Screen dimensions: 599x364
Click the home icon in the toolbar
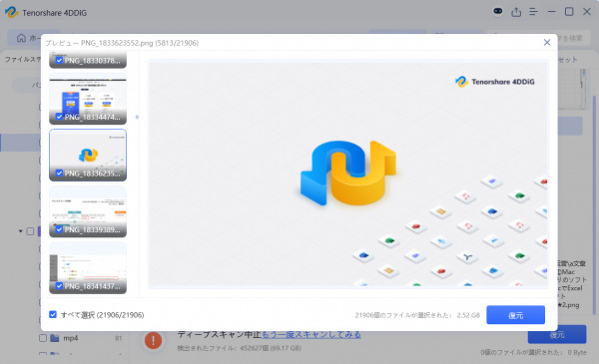tap(21, 38)
